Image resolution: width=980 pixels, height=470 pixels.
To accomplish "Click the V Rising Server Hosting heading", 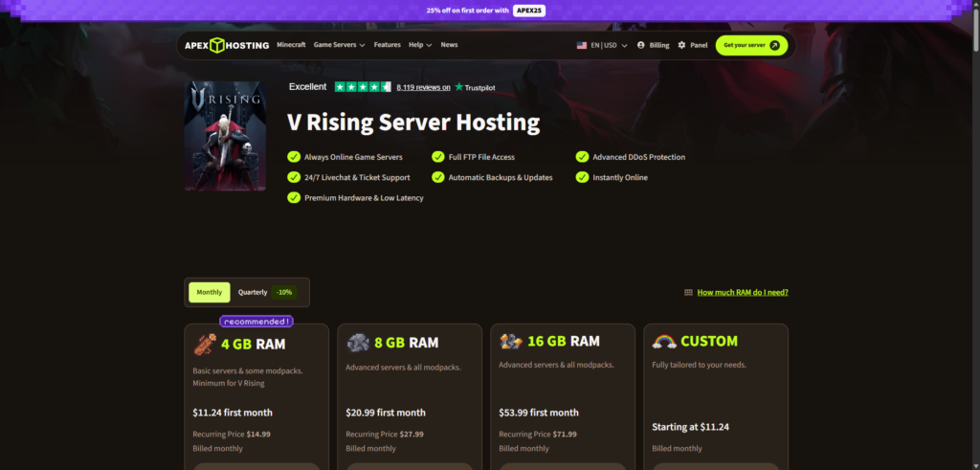I will (413, 123).
